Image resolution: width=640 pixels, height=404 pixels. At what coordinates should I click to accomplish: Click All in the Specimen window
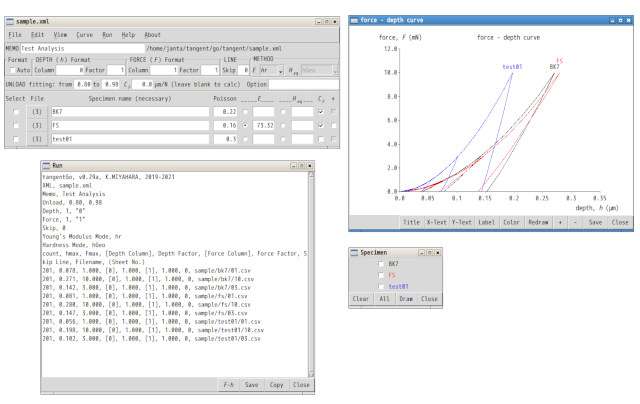tap(384, 299)
